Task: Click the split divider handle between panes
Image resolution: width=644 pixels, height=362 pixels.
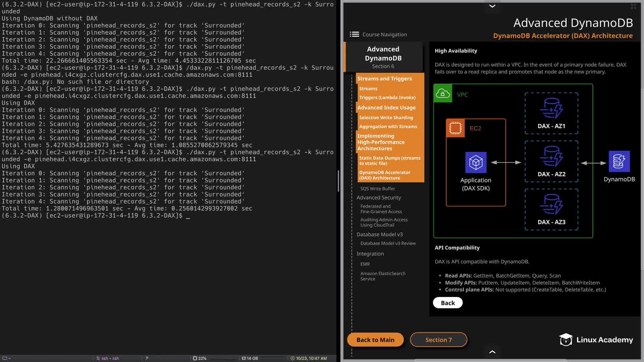Action: [338, 181]
